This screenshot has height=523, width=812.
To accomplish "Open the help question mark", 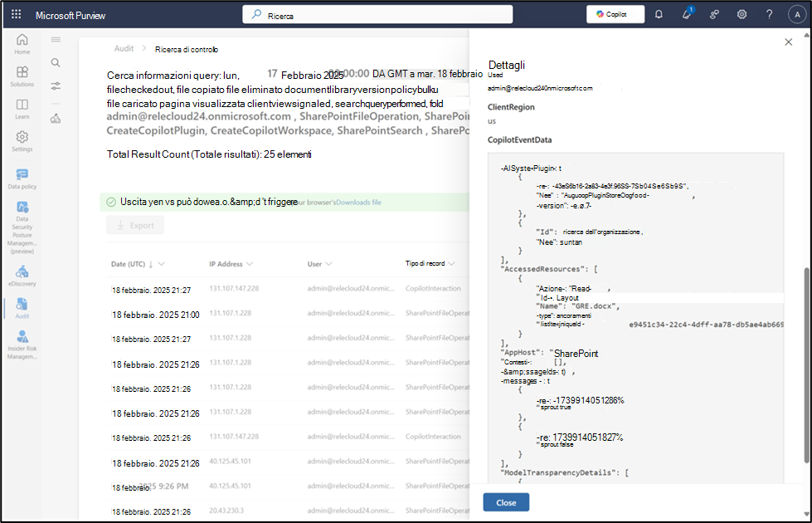I will point(769,14).
